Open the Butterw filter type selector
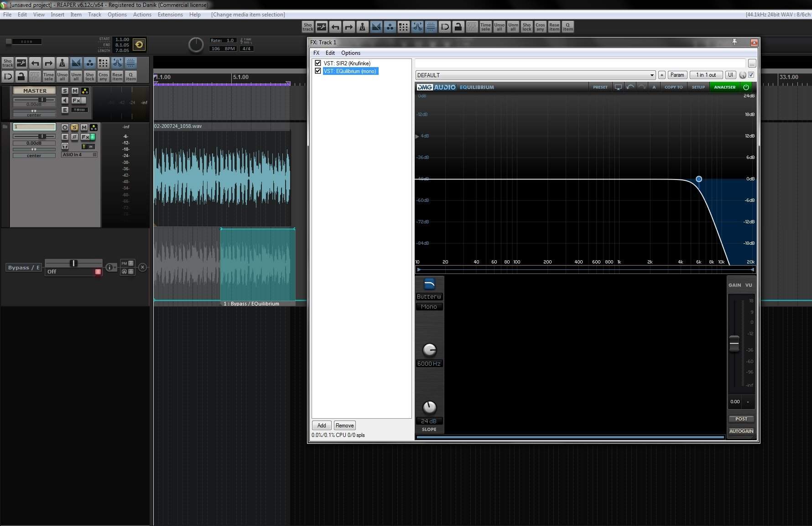This screenshot has height=526, width=812. point(429,297)
